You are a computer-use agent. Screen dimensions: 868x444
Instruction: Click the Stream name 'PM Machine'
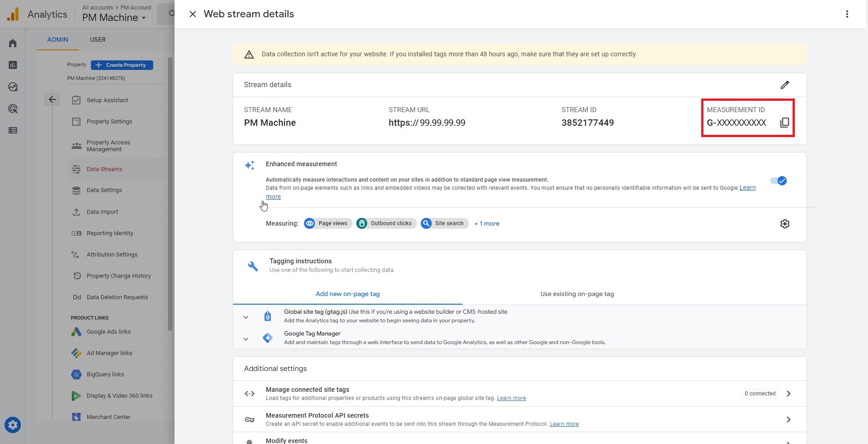pyautogui.click(x=270, y=123)
